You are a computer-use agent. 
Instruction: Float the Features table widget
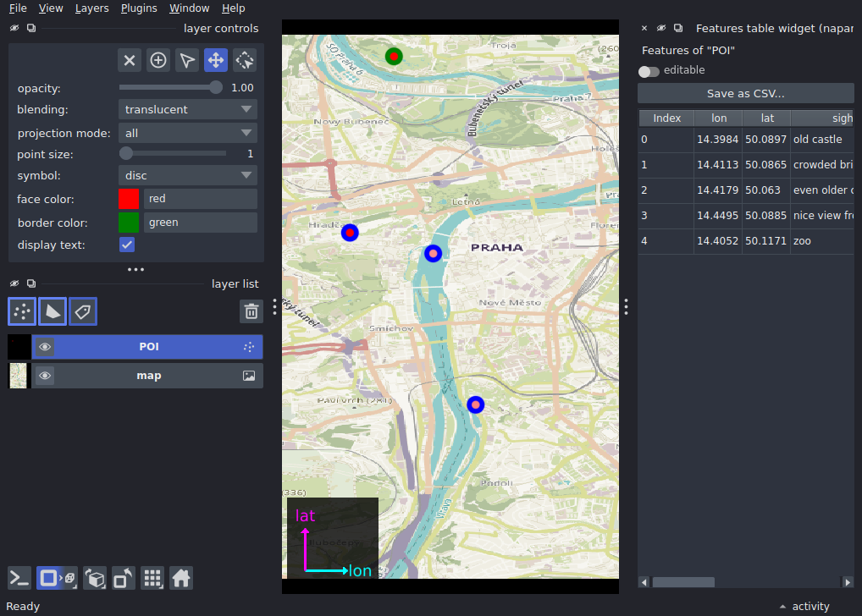678,28
